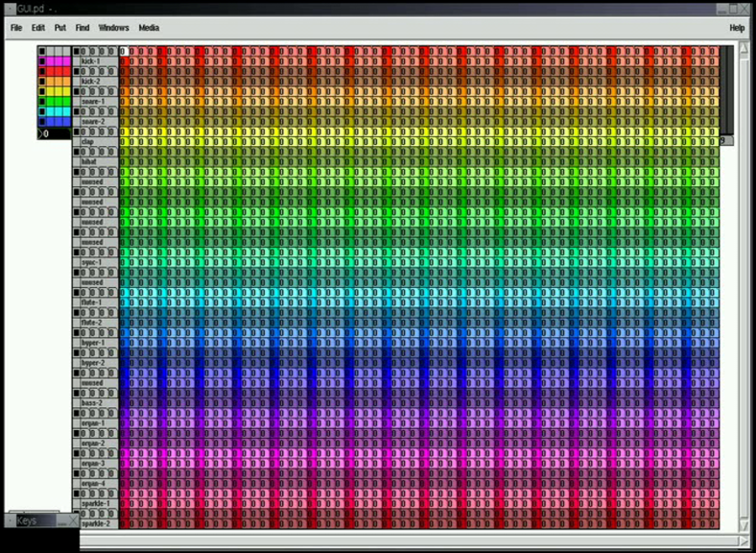Click the organ-2 track label
This screenshot has width=756, height=553.
click(93, 444)
